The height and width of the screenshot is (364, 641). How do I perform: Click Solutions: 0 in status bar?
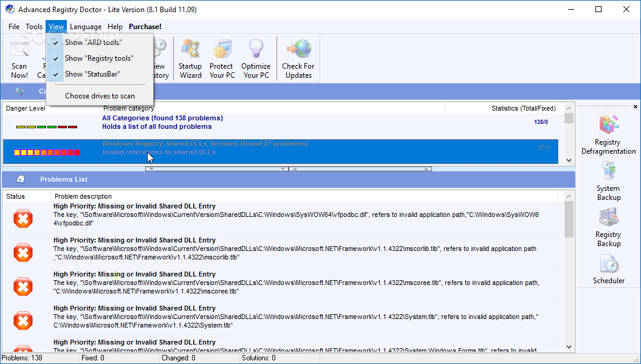259,358
